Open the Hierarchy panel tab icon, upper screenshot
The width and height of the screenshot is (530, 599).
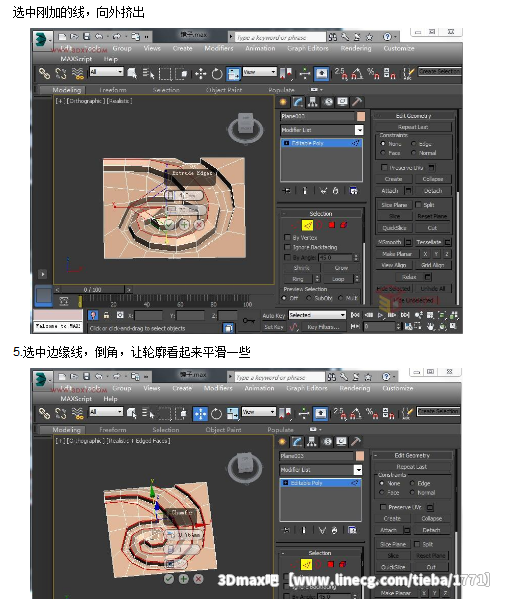click(x=313, y=102)
